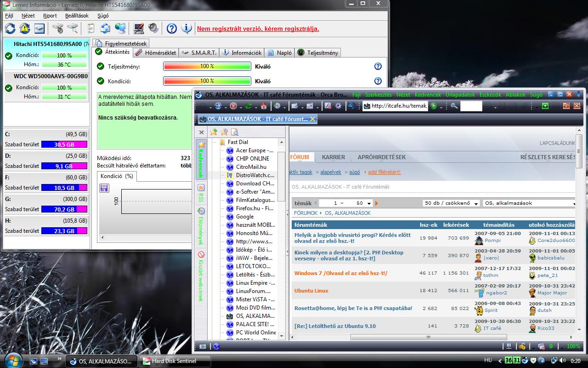Open the blocked websites sidebar panel
Viewport: 588px width, 368px height.
pos(201,276)
